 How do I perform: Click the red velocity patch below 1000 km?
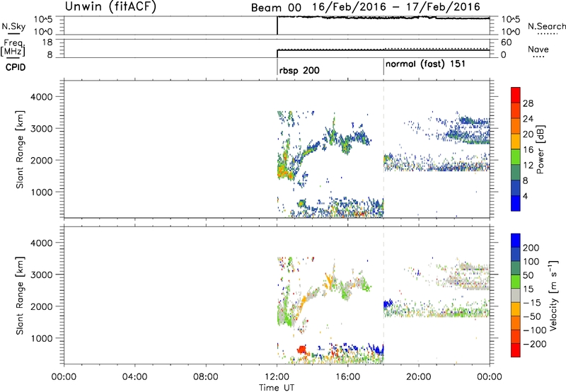coord(302,349)
